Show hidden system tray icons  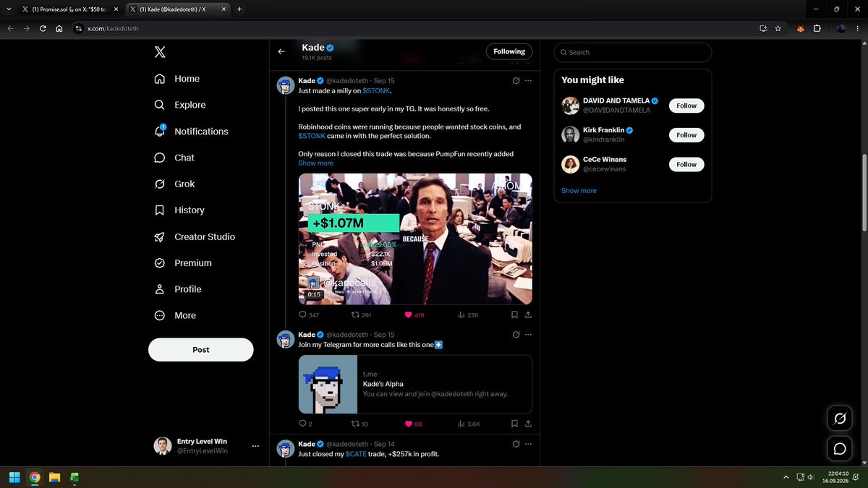point(786,477)
